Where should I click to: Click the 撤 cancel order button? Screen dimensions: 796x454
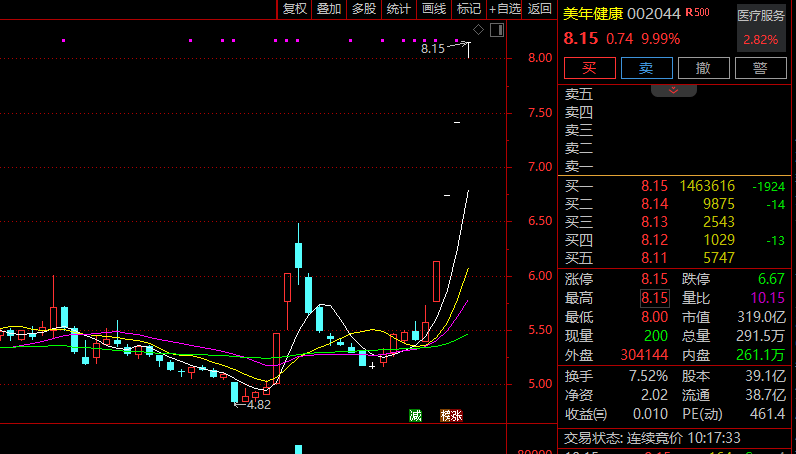tap(704, 68)
